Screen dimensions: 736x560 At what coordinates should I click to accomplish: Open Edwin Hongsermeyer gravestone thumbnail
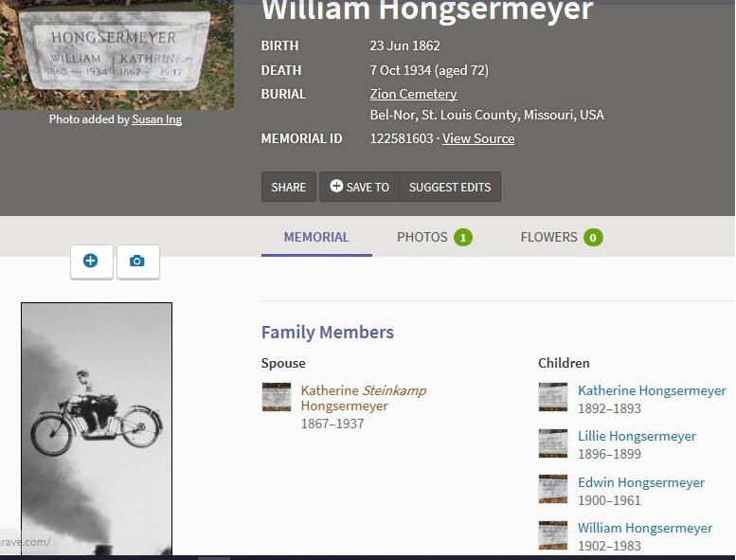[x=553, y=489]
